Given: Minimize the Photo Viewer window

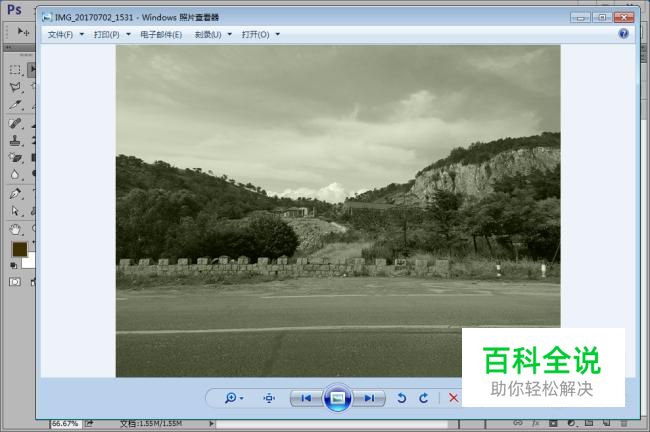Looking at the screenshot, I should (580, 17).
